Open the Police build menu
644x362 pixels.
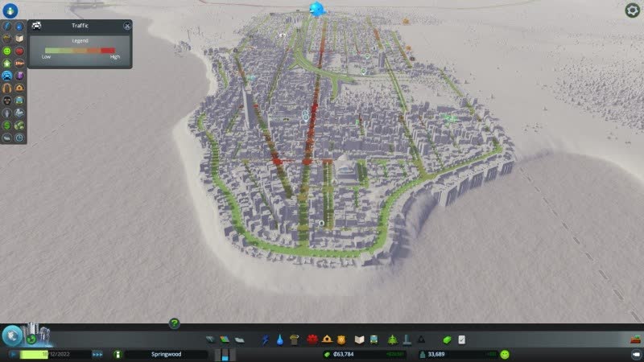point(341,339)
